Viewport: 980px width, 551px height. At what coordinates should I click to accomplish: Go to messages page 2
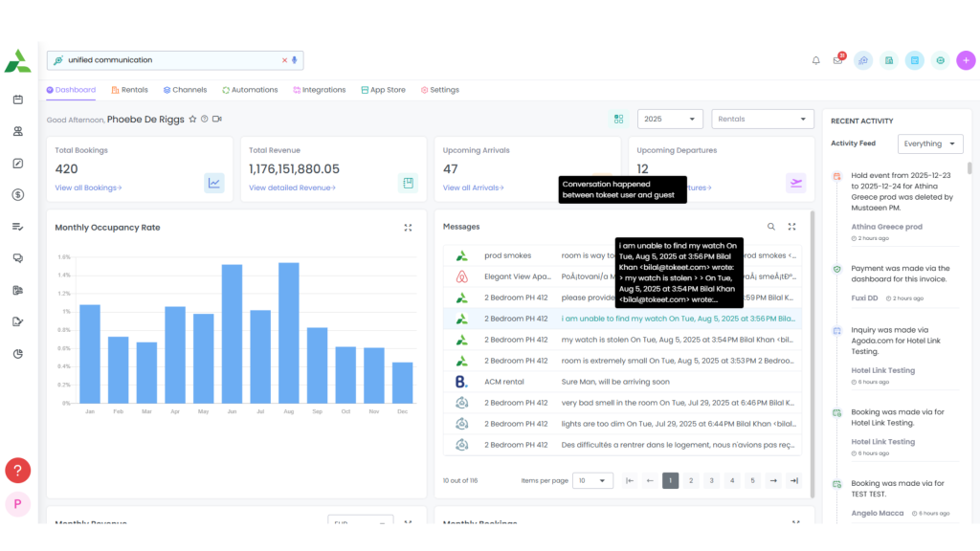click(x=691, y=480)
